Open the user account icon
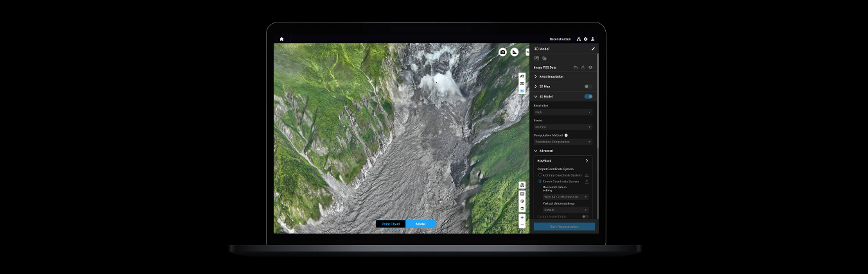The width and height of the screenshot is (868, 274). 592,39
